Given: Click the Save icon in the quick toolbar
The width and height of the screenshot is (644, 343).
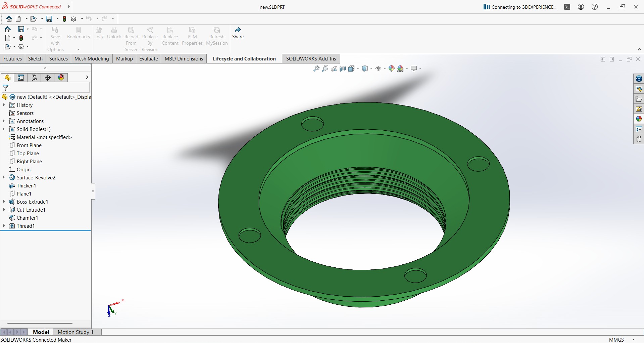Looking at the screenshot, I should tap(49, 19).
